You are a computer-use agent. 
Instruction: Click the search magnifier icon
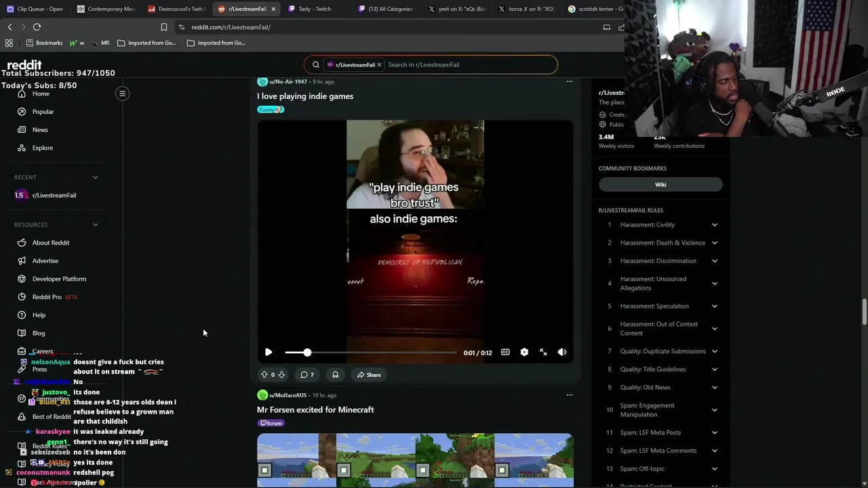[315, 65]
